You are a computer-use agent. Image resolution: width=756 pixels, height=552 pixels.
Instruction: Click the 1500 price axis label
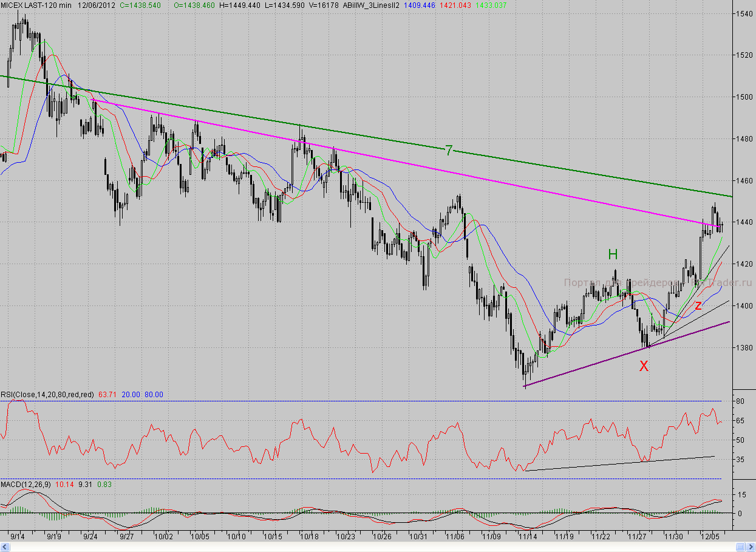743,97
